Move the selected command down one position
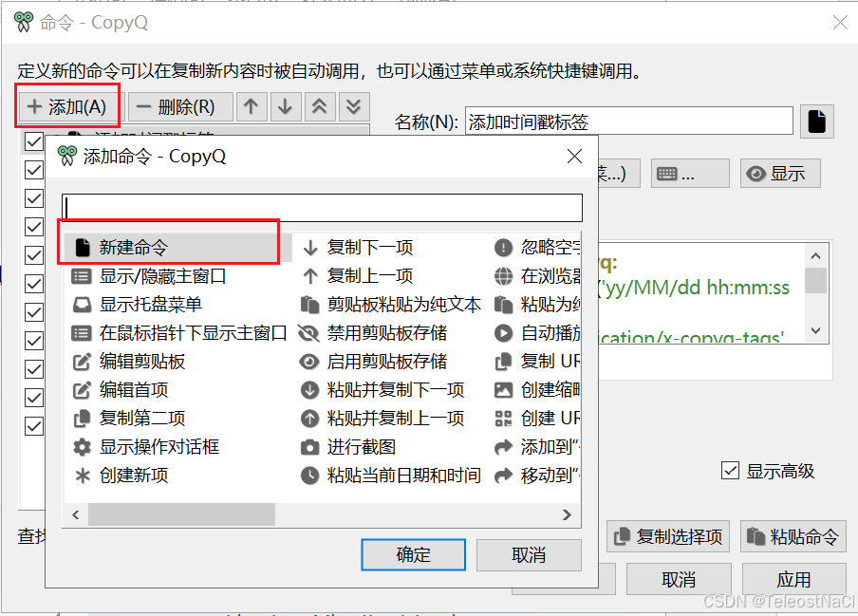Image resolution: width=858 pixels, height=616 pixels. (x=285, y=106)
